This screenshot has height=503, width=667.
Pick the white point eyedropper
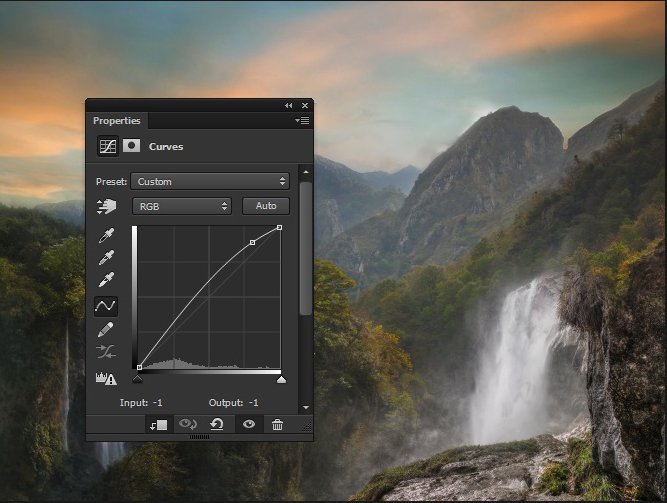[105, 280]
